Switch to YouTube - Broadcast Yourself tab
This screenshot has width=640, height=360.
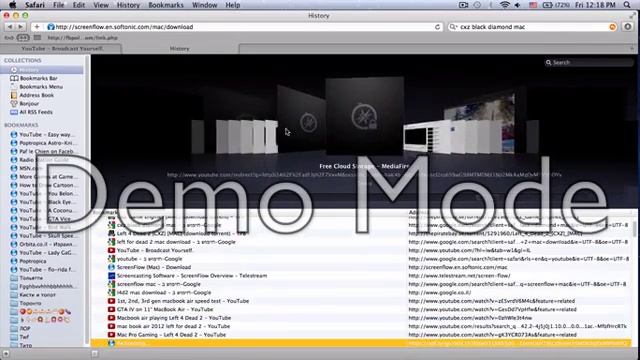pos(61,49)
